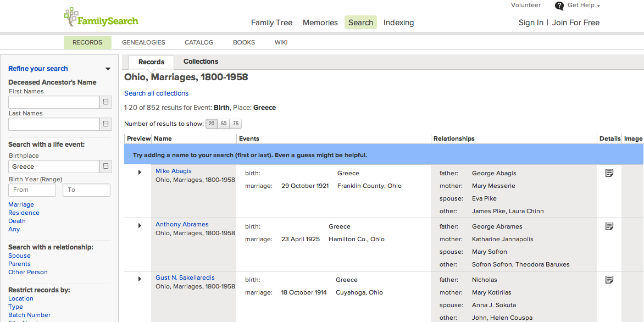Collapse the Refine your search panel arrow
Image resolution: width=644 pixels, height=322 pixels.
tap(108, 69)
